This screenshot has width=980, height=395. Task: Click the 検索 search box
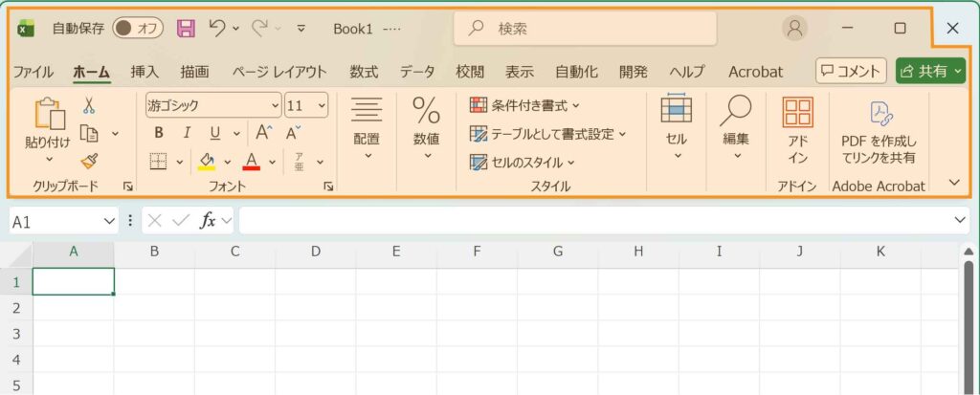coord(585,28)
